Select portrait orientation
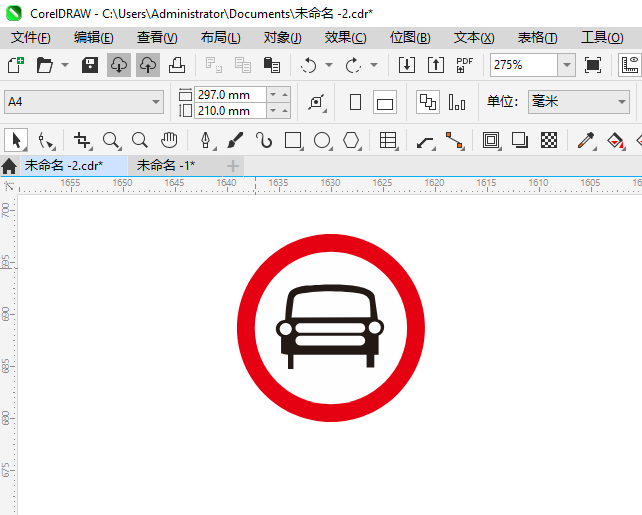 (x=355, y=102)
